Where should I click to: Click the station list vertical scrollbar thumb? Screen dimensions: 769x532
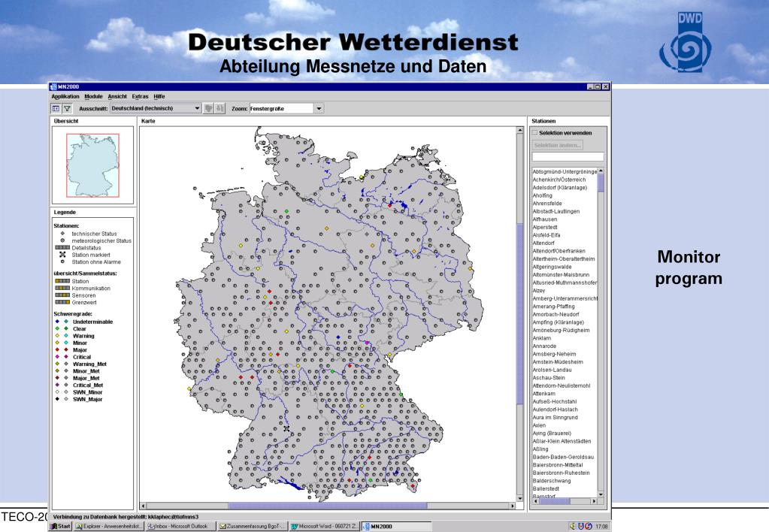tap(601, 184)
